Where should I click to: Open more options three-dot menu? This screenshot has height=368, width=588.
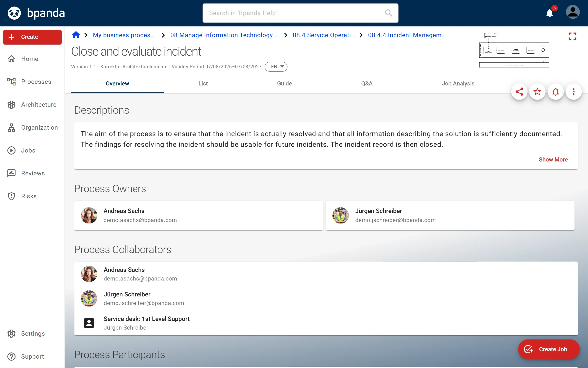pyautogui.click(x=574, y=92)
